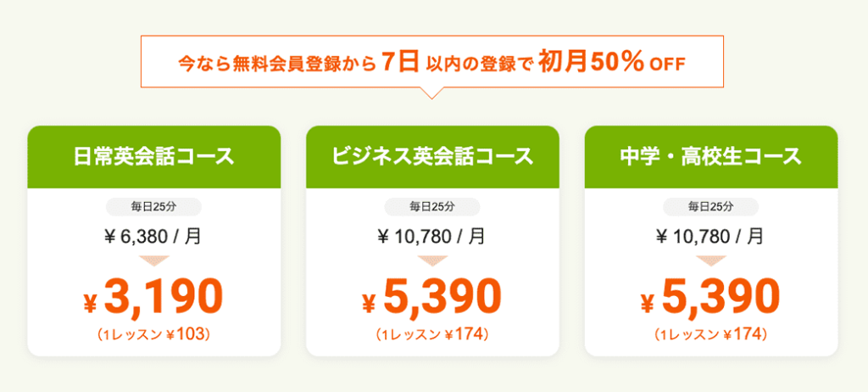Click ¥10,780 / 月 price in 中学・高校生 card
Viewport: 868px width, 392px height.
tap(709, 238)
